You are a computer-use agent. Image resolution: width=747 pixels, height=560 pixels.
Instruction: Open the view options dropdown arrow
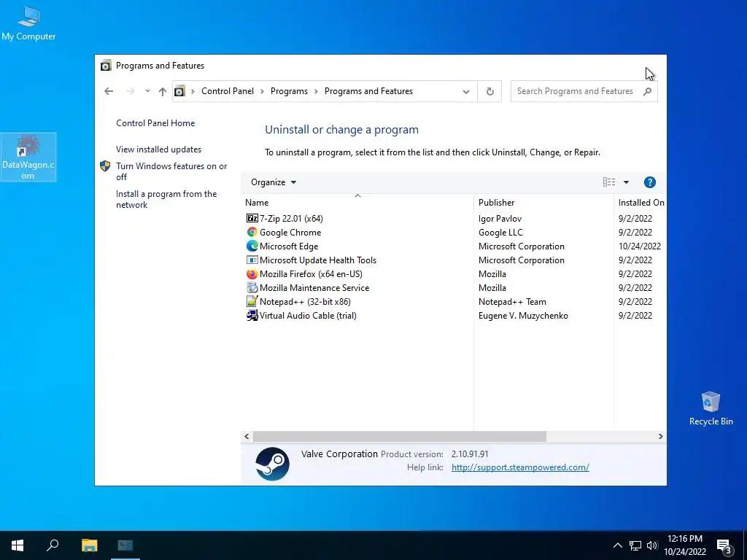click(626, 182)
